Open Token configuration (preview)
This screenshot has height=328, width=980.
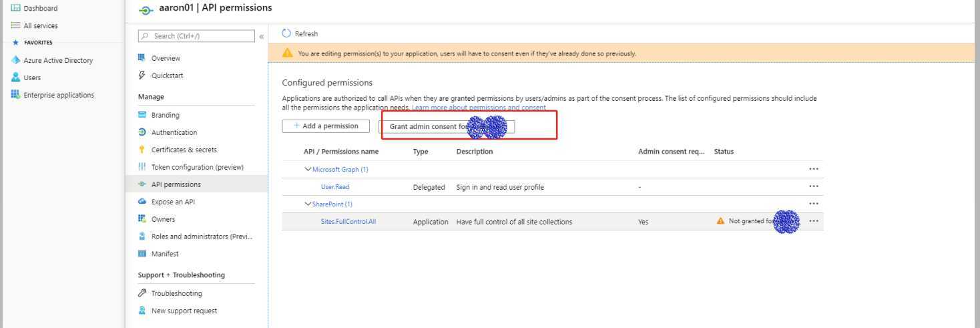[x=198, y=167]
